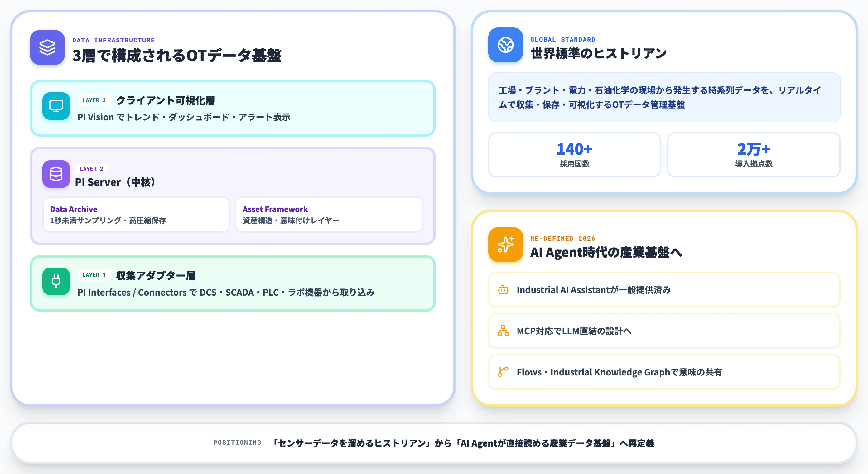Image resolution: width=868 pixels, height=474 pixels.
Task: Click the purple stacked-layers icon beside Data Infrastructure
Action: click(x=47, y=47)
